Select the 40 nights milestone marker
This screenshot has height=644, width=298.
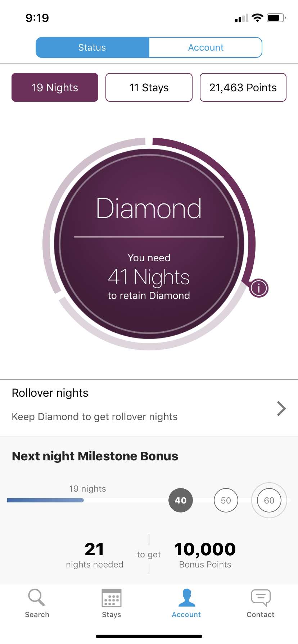pyautogui.click(x=181, y=500)
